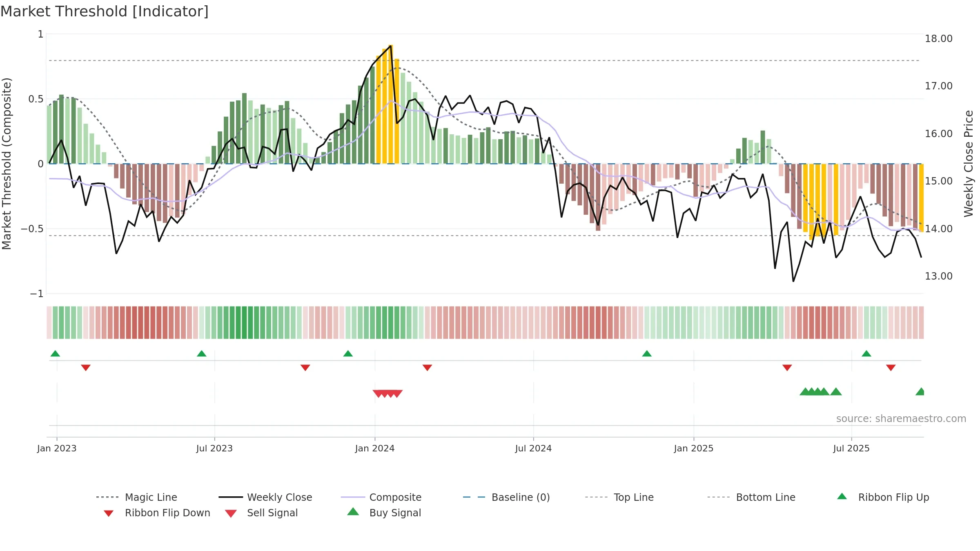Click the chart title Market Threshold [Indicator]
Viewport: 980px width, 551px height.
tap(105, 11)
